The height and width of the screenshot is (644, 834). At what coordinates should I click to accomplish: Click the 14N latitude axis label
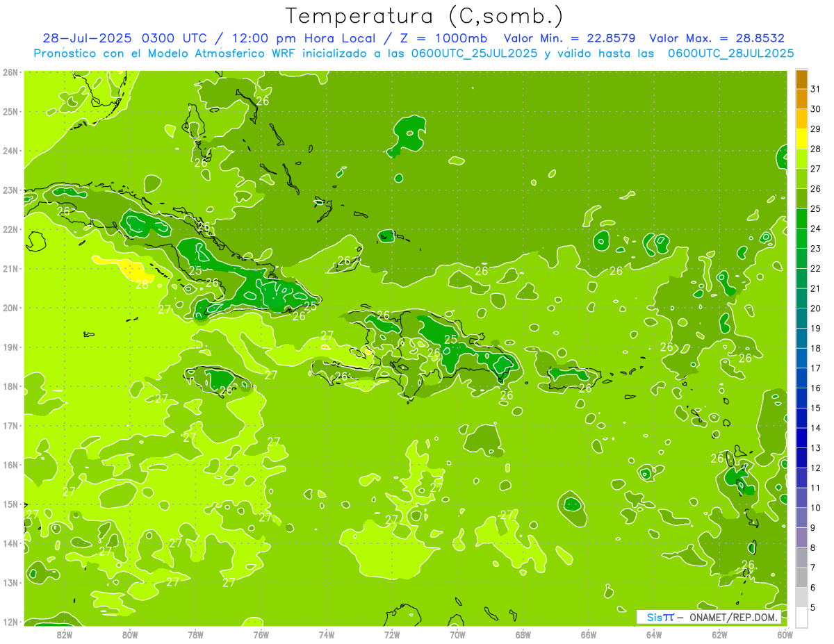click(x=10, y=543)
